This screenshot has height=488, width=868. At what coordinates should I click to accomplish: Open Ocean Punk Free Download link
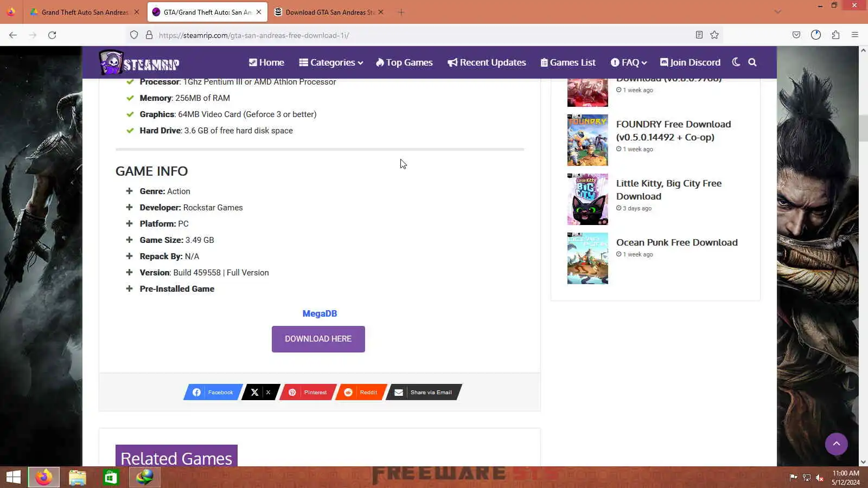pyautogui.click(x=676, y=242)
